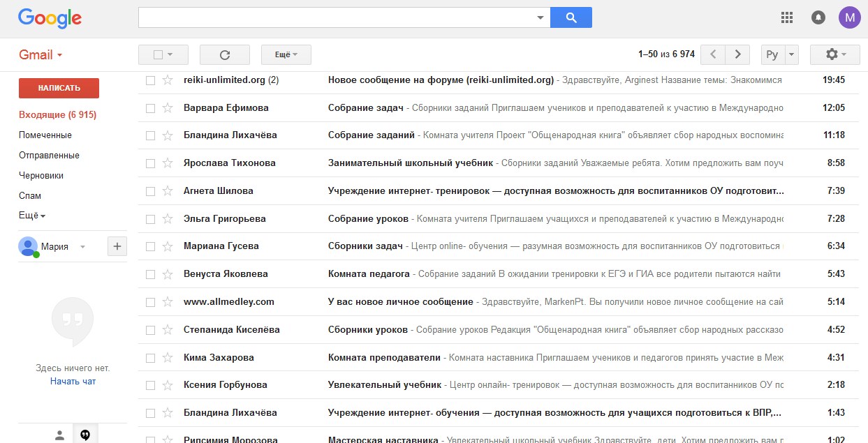Open the settings gear menu
The height and width of the screenshot is (443, 868).
[x=834, y=54]
